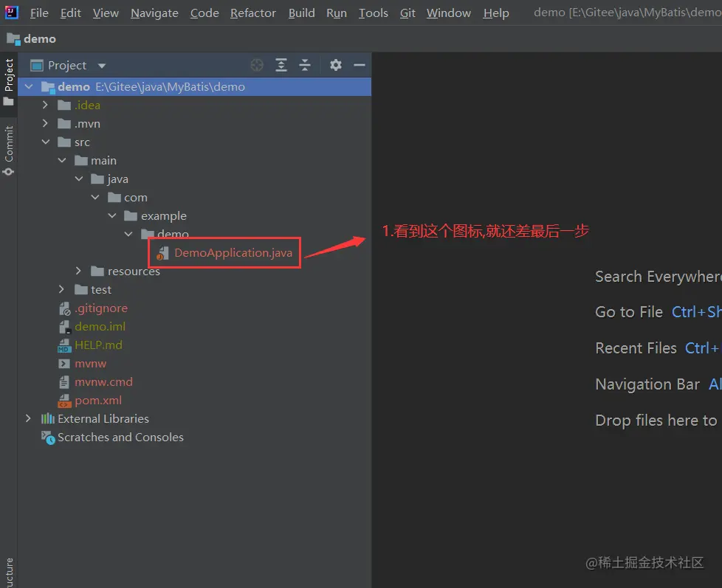Image resolution: width=722 pixels, height=588 pixels.
Task: Open the Edit menu
Action: [x=70, y=13]
